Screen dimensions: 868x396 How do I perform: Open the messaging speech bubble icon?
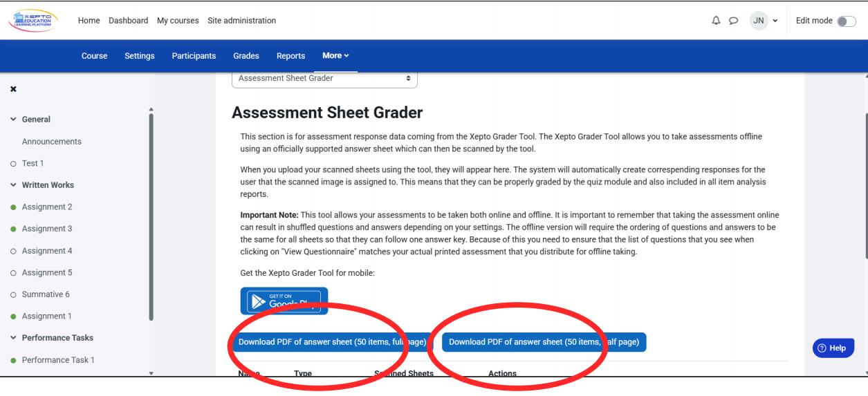tap(734, 21)
